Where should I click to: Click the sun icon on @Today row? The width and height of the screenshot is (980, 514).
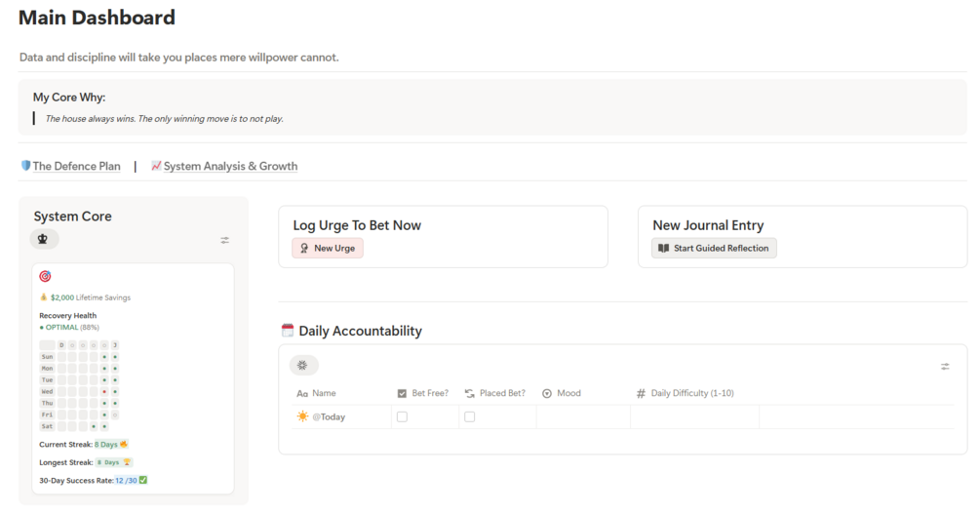(302, 416)
